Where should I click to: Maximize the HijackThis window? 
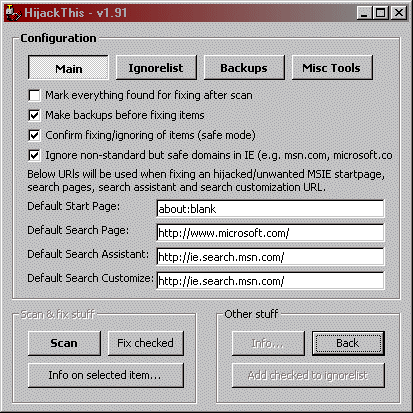point(380,13)
